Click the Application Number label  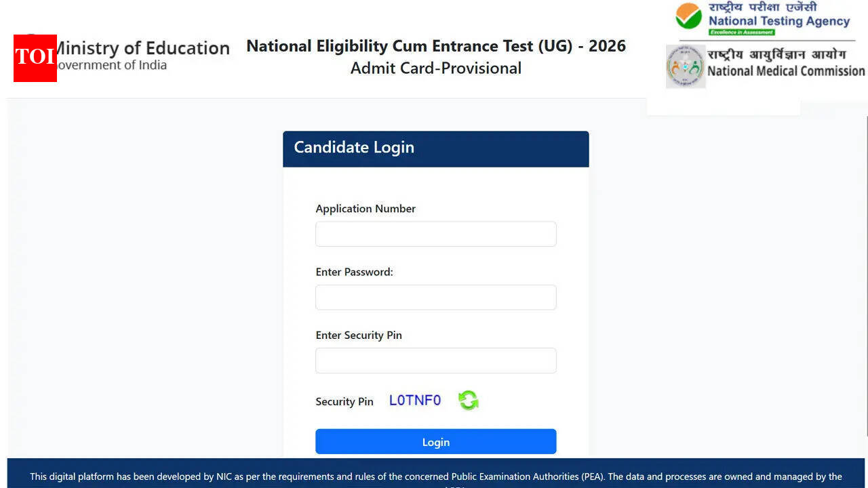point(366,209)
